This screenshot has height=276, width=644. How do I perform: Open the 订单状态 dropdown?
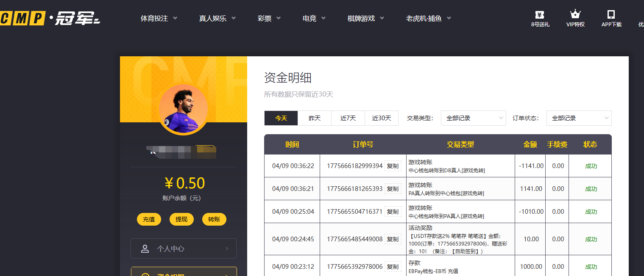[x=579, y=119]
